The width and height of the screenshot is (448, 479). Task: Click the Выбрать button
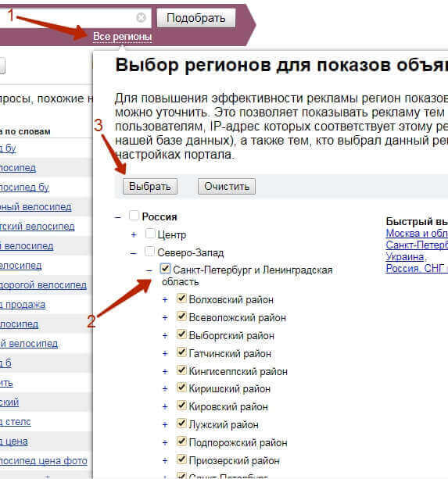pos(150,186)
